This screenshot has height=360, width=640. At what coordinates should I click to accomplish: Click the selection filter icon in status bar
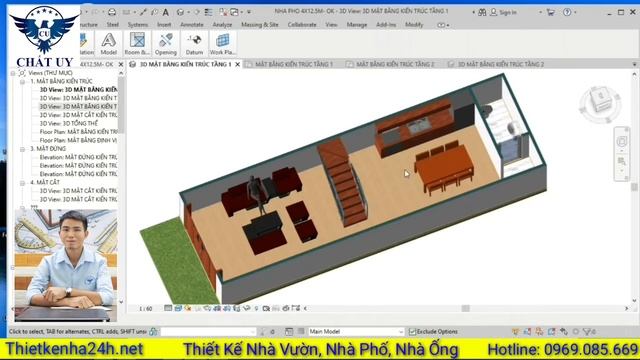[x=588, y=331]
